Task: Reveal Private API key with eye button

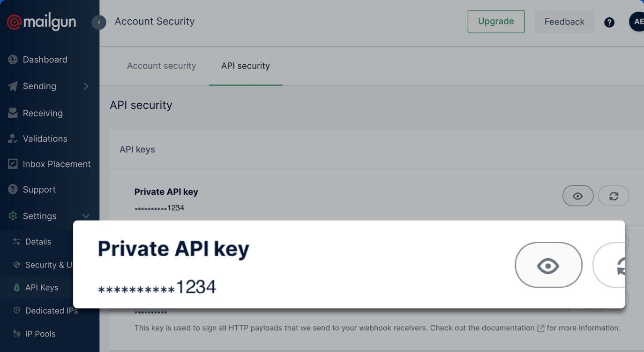Action: (577, 196)
